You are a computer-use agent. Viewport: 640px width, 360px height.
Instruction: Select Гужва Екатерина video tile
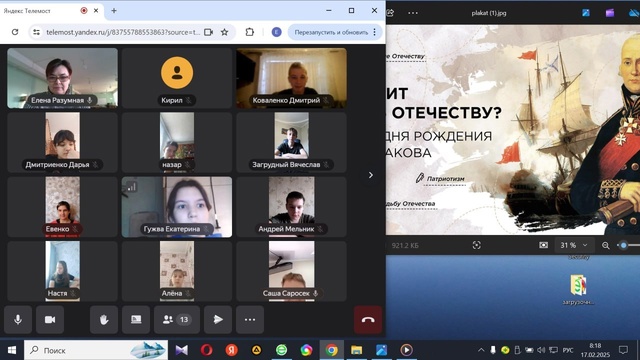coord(177,207)
